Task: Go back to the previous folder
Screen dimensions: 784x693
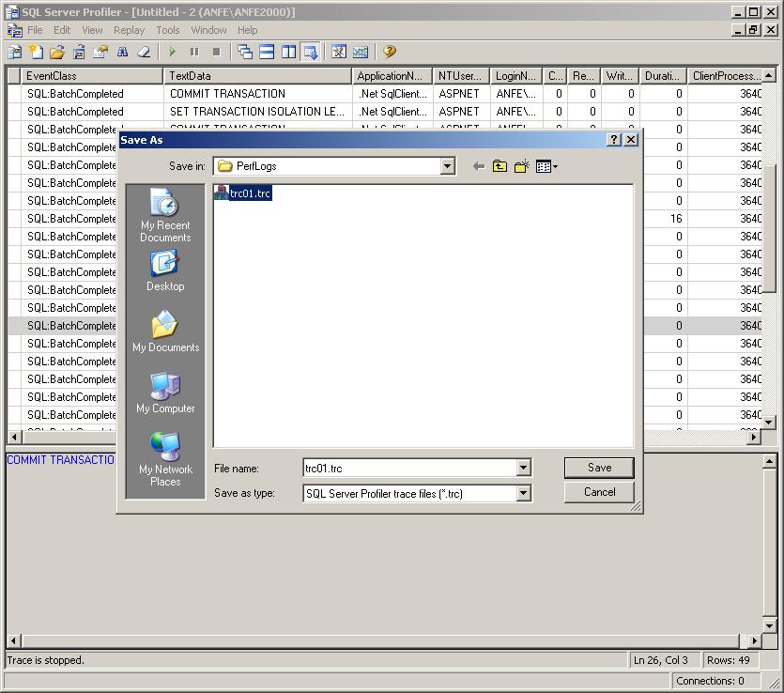Action: pos(478,166)
